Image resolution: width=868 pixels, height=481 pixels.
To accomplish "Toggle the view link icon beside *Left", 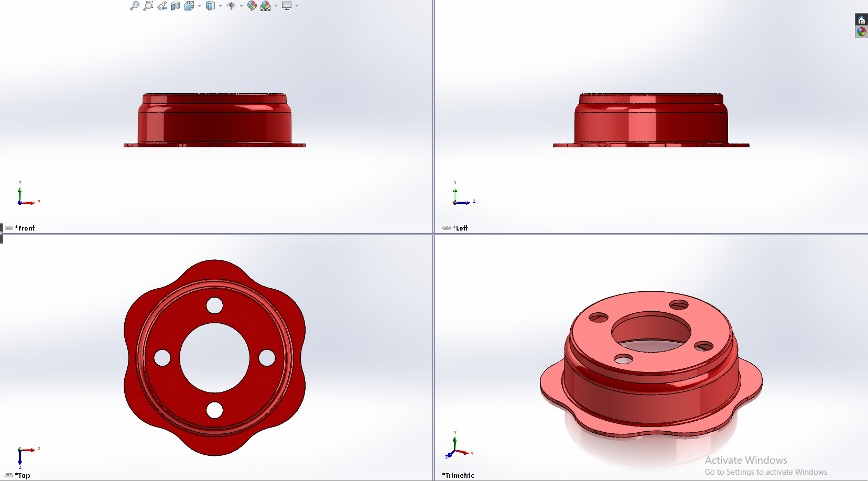I will click(x=447, y=228).
